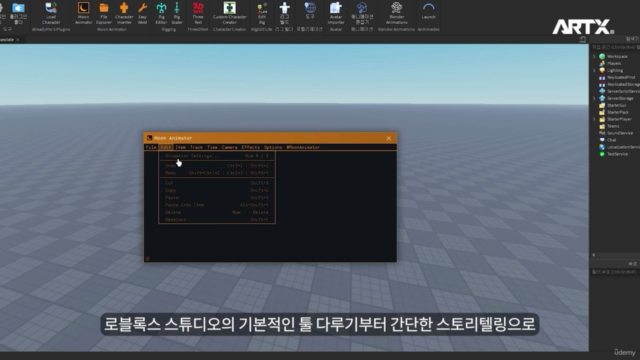Choose Redo in the Edit menu

click(x=217, y=173)
